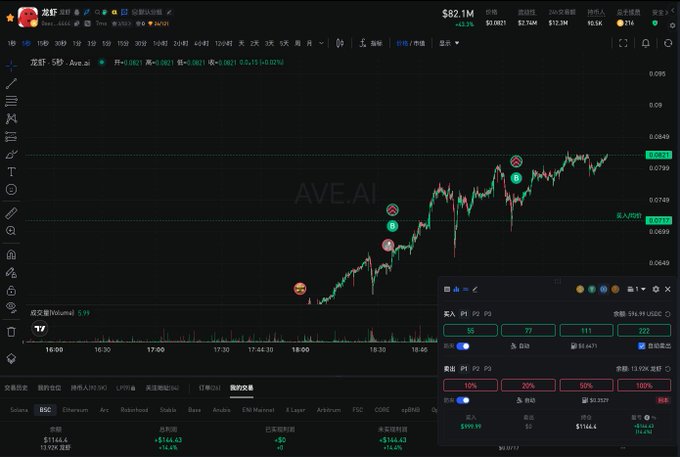Open the 交易历史 tab
Viewport: 680px width, 457px height.
(x=16, y=388)
